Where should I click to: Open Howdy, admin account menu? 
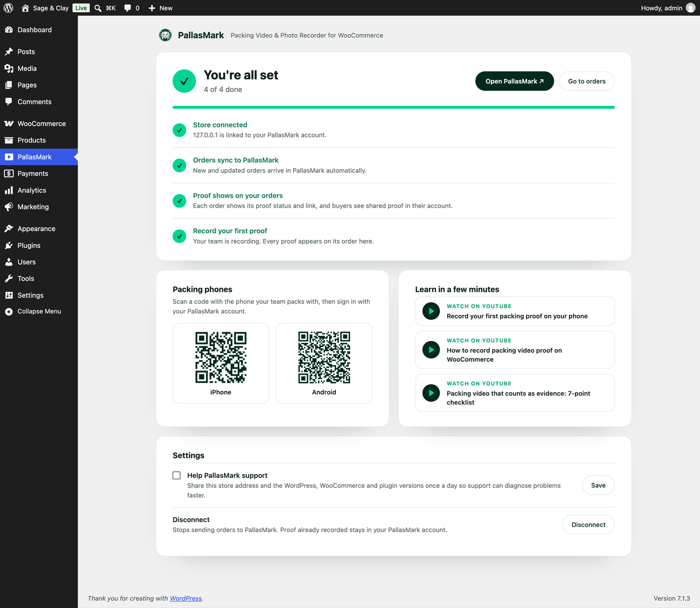668,8
